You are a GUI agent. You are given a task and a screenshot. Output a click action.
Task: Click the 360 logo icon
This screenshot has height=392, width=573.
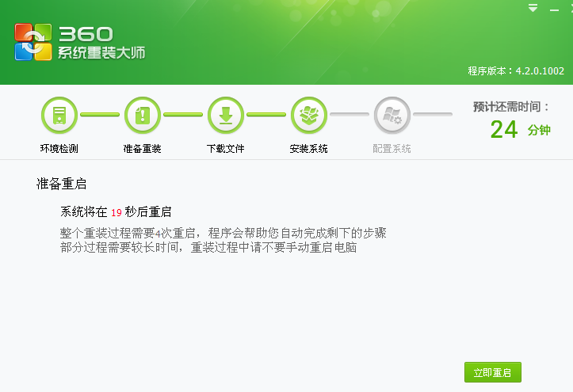[33, 41]
